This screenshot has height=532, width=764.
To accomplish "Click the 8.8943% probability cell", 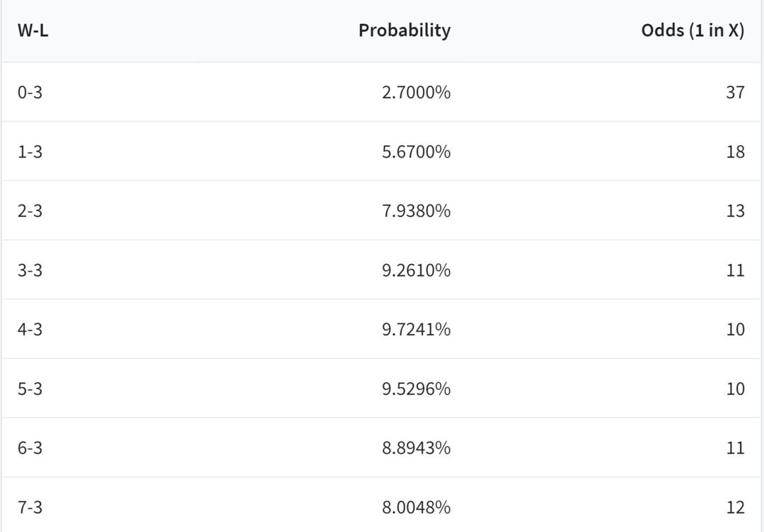I will pos(416,448).
